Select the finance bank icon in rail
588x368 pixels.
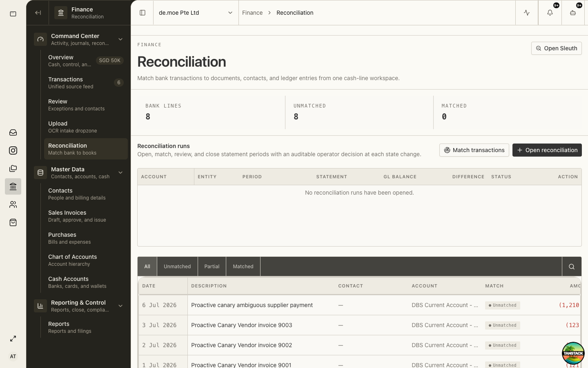[13, 186]
